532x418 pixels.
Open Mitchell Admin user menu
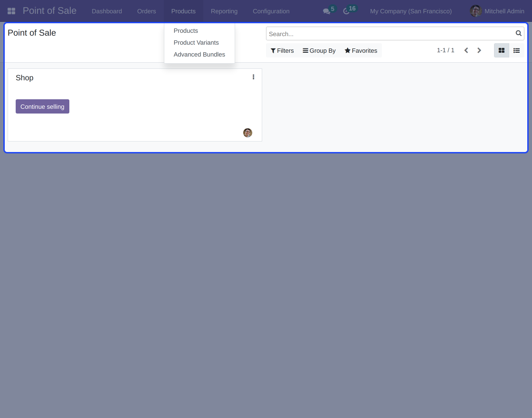coord(497,11)
